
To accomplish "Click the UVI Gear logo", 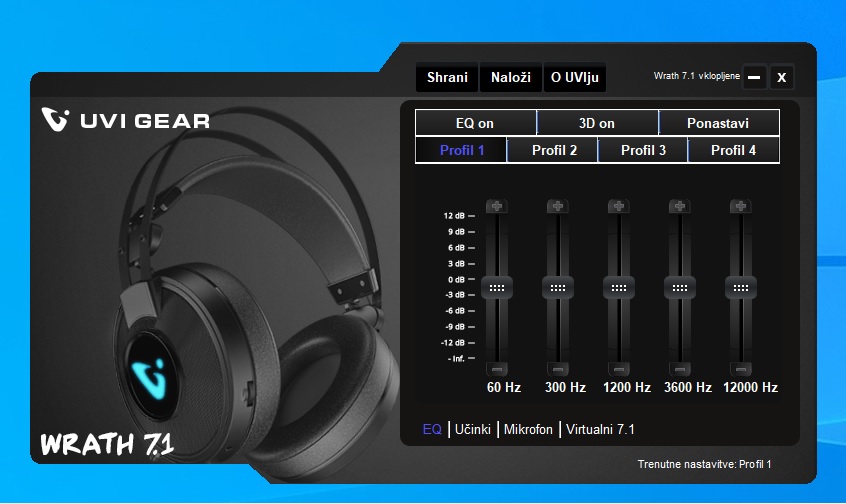I will (x=125, y=119).
